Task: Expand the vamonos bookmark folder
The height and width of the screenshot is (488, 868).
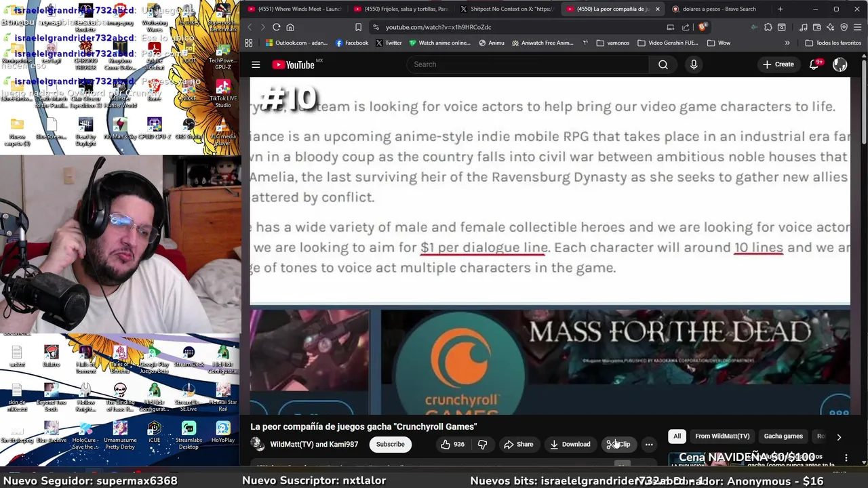Action: [x=613, y=43]
